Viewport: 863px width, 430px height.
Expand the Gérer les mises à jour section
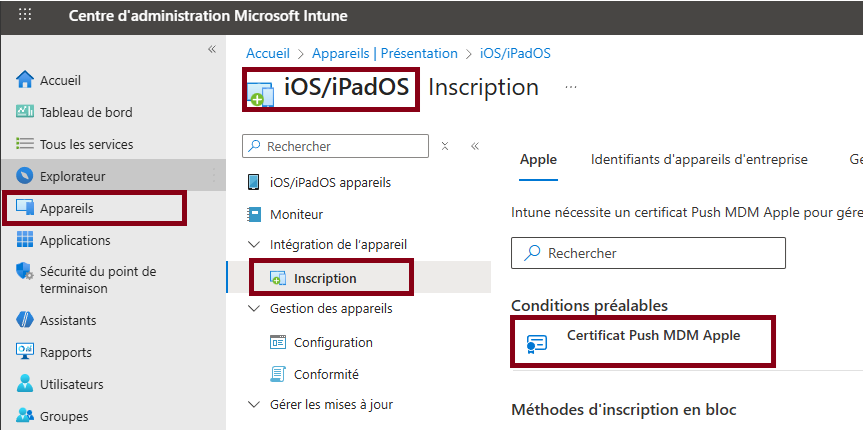[254, 405]
